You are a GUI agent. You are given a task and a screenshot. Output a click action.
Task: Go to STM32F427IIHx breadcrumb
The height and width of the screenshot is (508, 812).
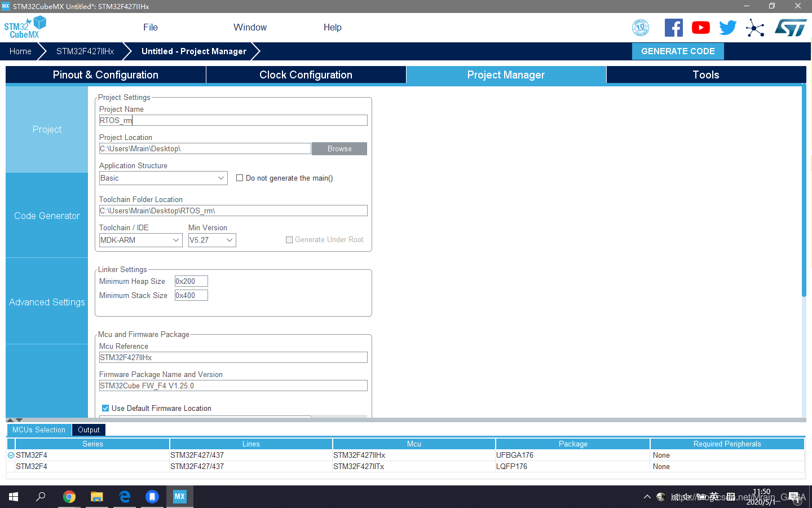point(85,51)
